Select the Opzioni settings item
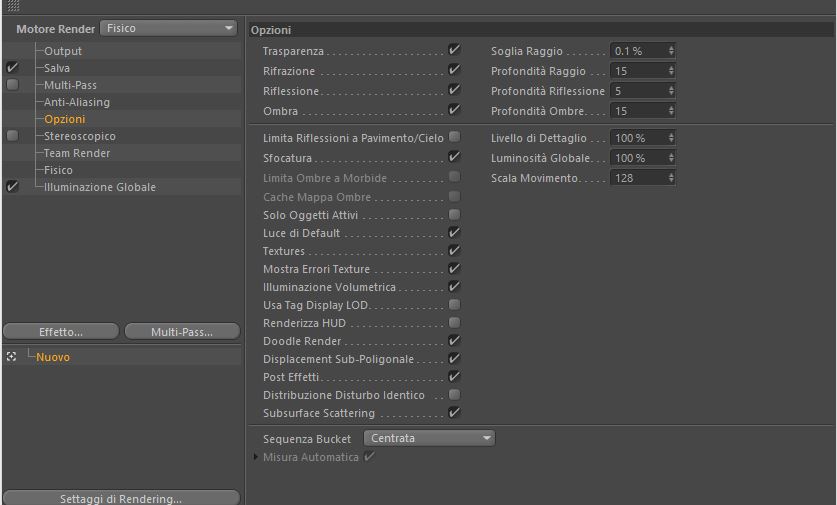Image resolution: width=837 pixels, height=505 pixels. pyautogui.click(x=65, y=120)
